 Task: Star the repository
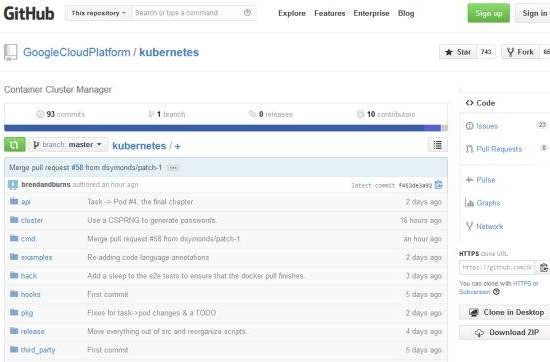458,52
